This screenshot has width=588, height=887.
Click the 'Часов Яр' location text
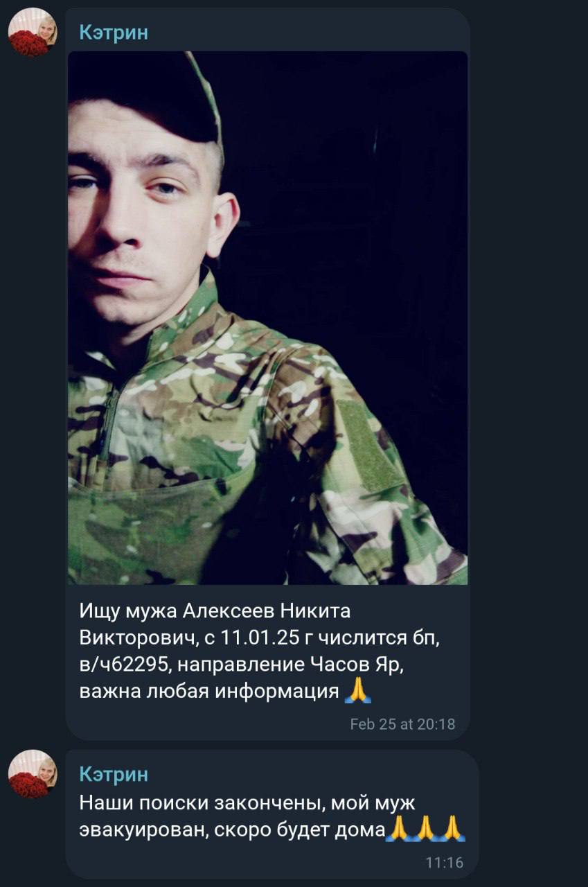coord(357,665)
